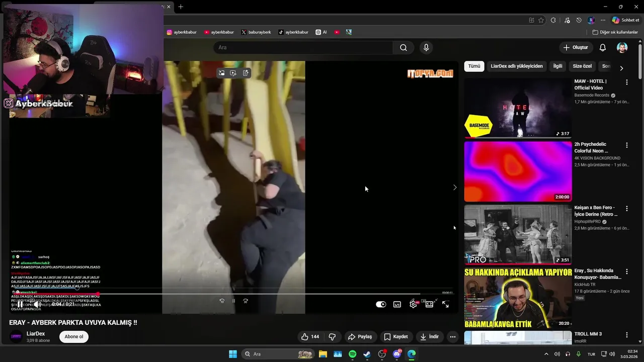Rewind 10 seconds using overlay button
The height and width of the screenshot is (362, 644).
(x=222, y=301)
